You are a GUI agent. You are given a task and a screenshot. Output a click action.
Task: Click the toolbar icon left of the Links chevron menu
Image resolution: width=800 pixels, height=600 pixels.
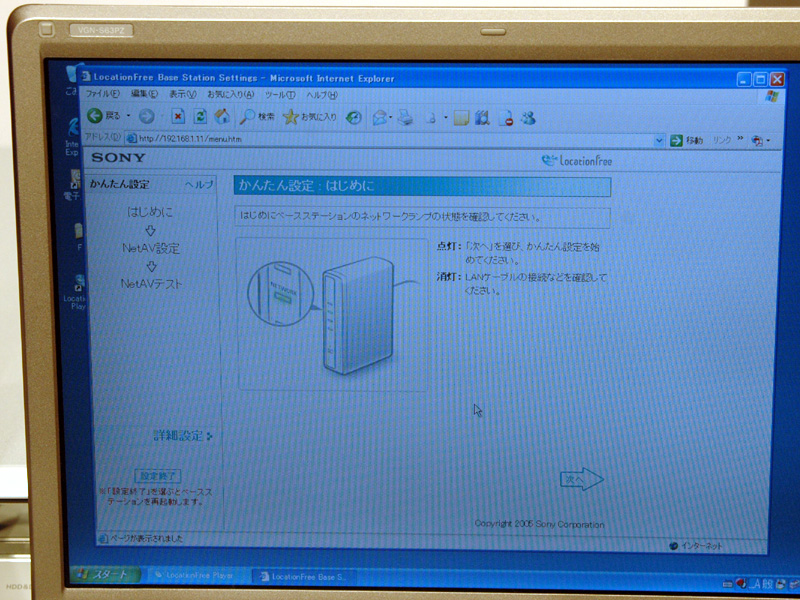pyautogui.click(x=758, y=141)
